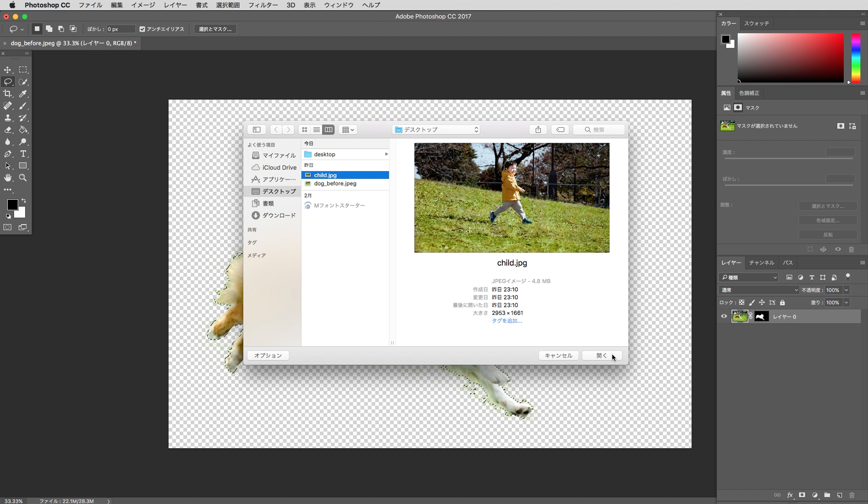
Task: Open the フィルター menu
Action: (x=263, y=5)
